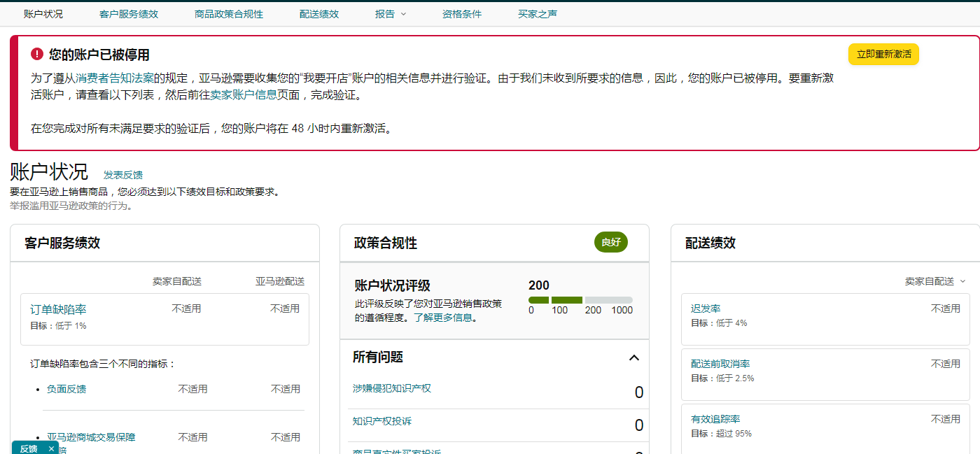Screen dimensions: 980x454
Task: Click the 发表反馈 link
Action: click(123, 175)
